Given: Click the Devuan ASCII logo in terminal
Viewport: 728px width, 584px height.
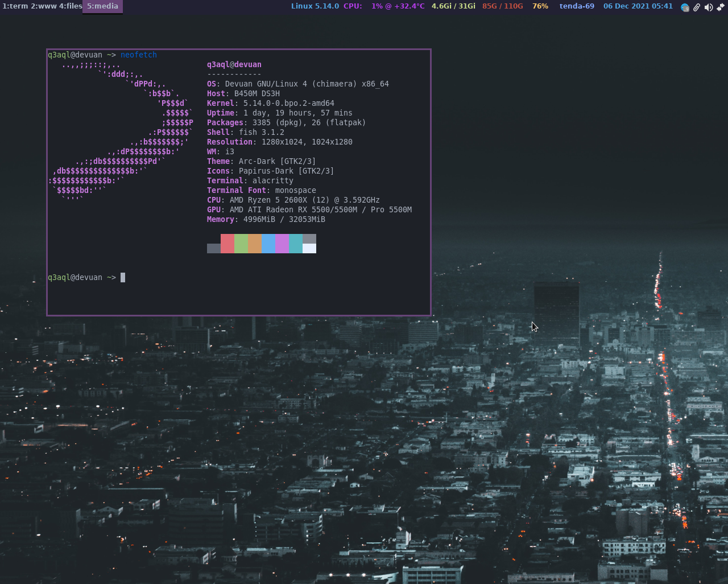Looking at the screenshot, I should [x=121, y=132].
